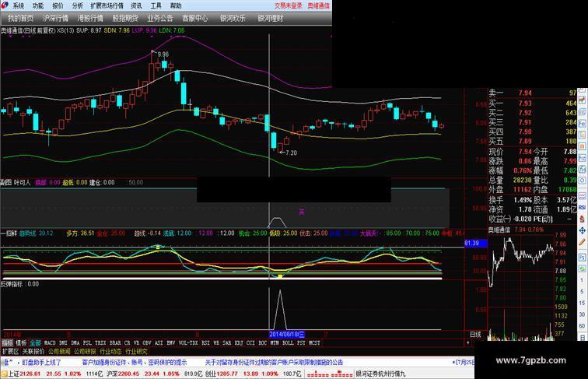Open the 工具 menu
The height and width of the screenshot is (379, 588).
pos(156,5)
